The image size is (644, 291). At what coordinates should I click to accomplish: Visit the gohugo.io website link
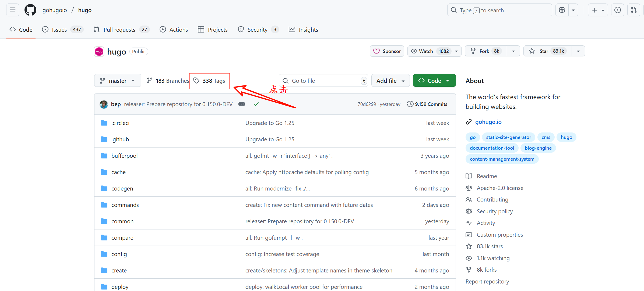coord(488,122)
